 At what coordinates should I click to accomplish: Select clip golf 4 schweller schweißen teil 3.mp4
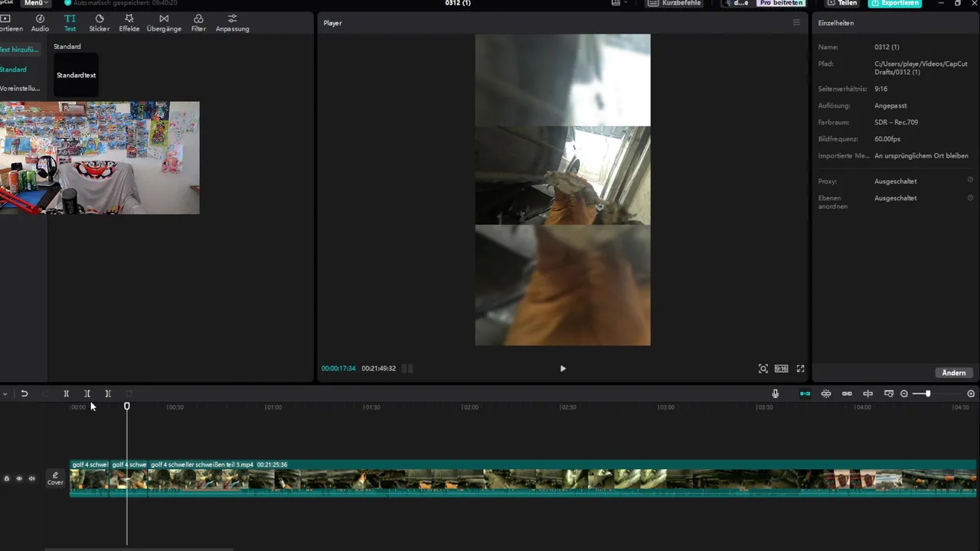(x=562, y=478)
